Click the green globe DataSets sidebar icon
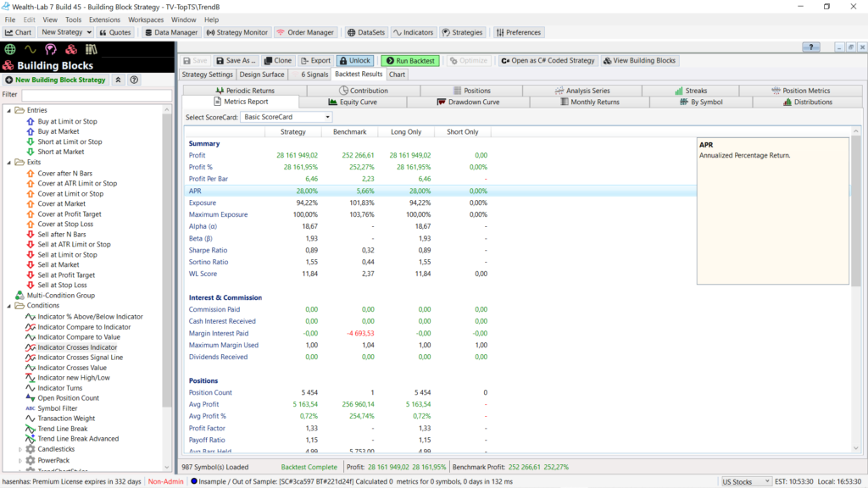Image resolution: width=868 pixels, height=488 pixels. (10, 49)
